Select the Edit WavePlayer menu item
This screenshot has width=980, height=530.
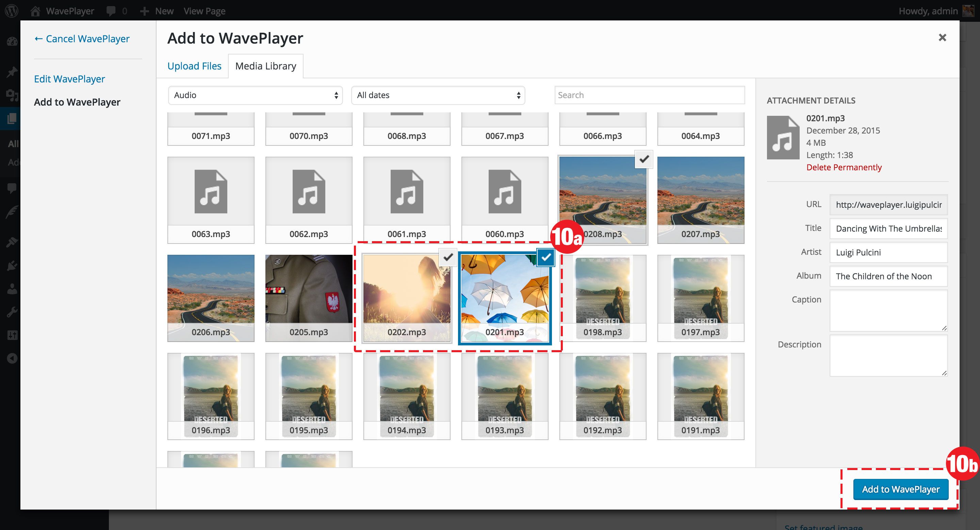[69, 79]
